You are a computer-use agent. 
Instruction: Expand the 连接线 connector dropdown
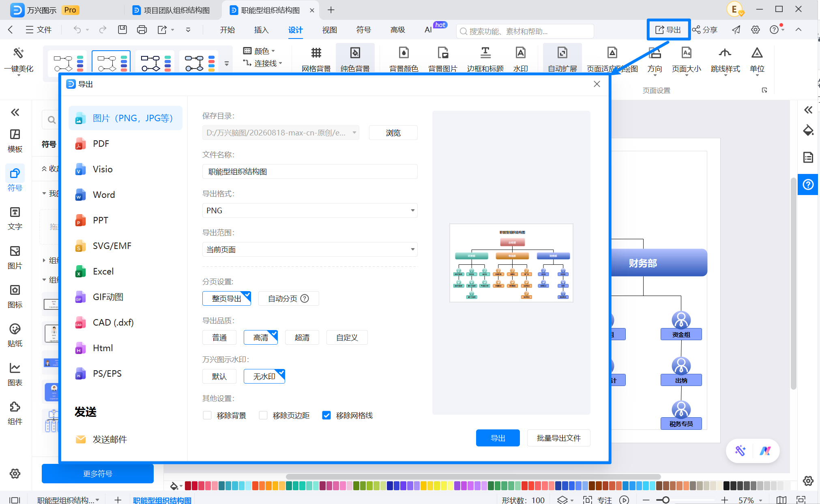tap(262, 63)
